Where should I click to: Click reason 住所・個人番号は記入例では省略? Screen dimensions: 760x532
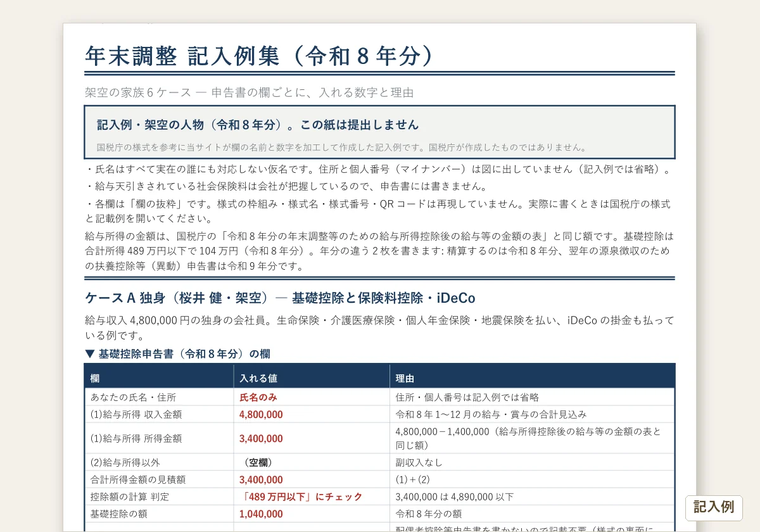(x=467, y=398)
